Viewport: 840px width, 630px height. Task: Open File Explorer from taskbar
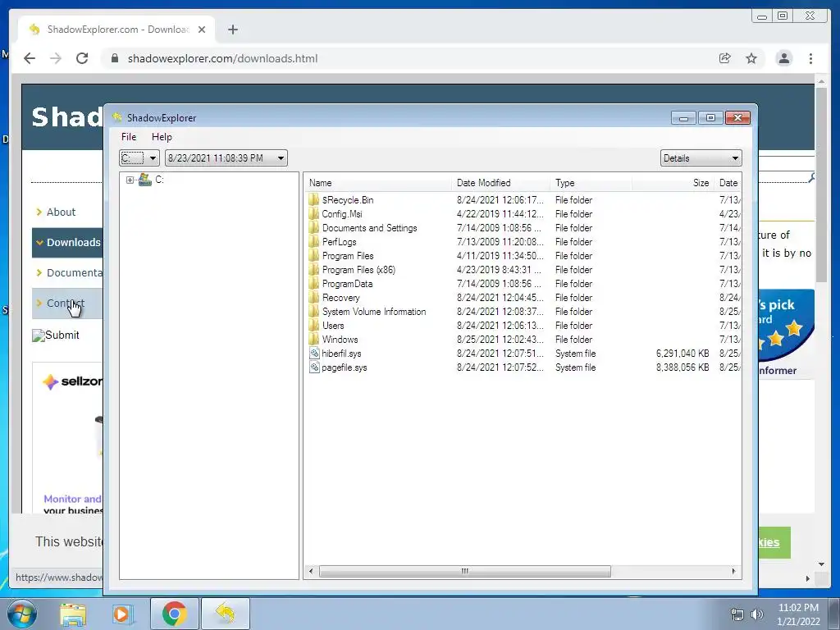73,614
